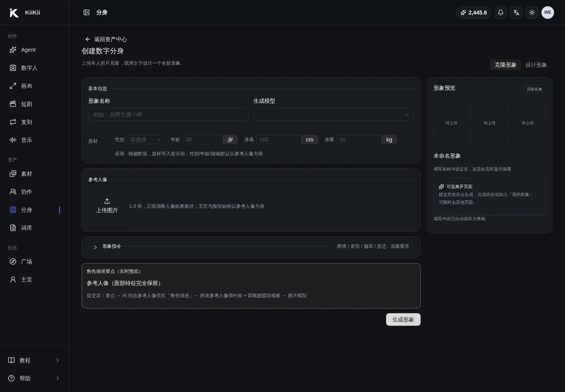Open 协作 collaboration page
This screenshot has height=392, width=565.
(x=35, y=192)
